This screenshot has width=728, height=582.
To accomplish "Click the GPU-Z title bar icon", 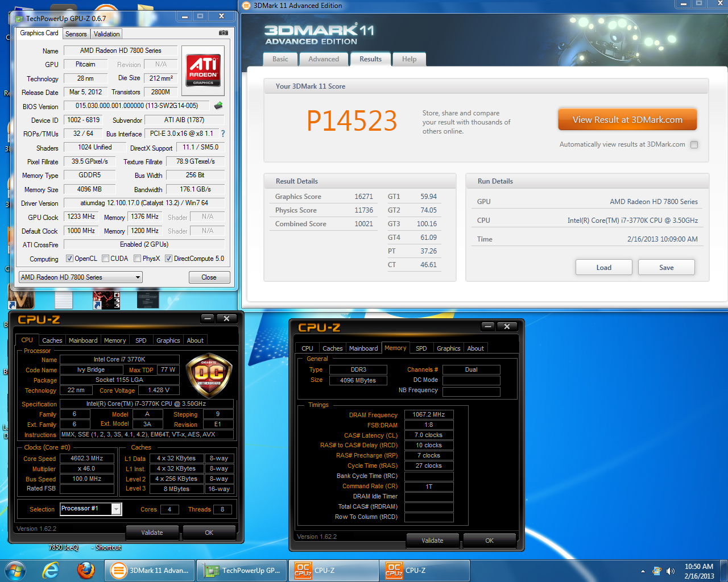I will click(19, 18).
